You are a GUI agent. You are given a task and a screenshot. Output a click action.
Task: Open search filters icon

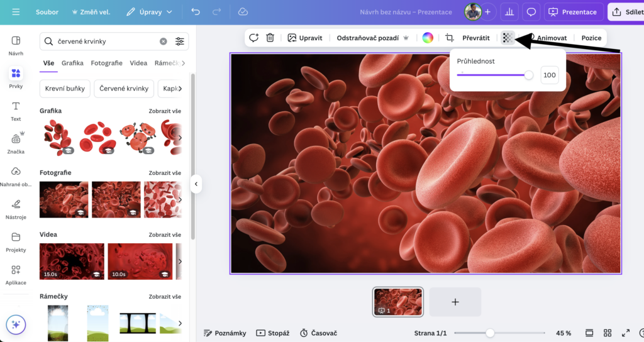click(x=179, y=41)
